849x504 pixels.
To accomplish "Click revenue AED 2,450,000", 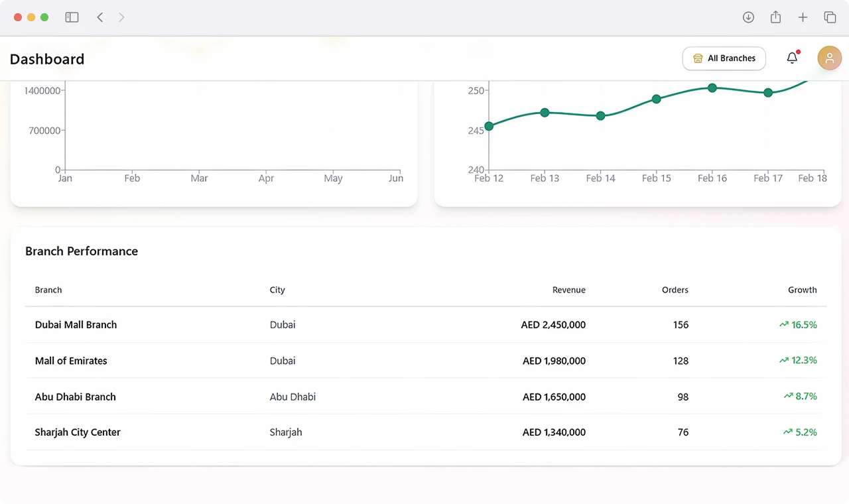I will pyautogui.click(x=553, y=325).
